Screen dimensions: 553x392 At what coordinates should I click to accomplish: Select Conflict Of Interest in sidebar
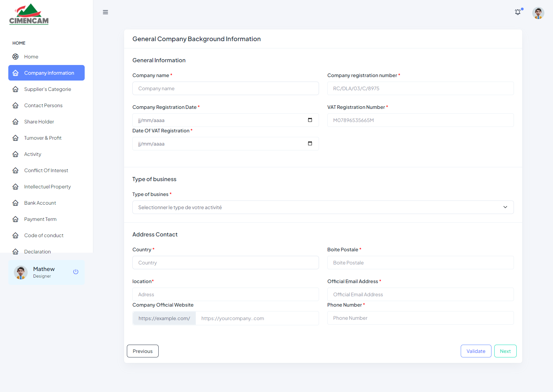46,170
